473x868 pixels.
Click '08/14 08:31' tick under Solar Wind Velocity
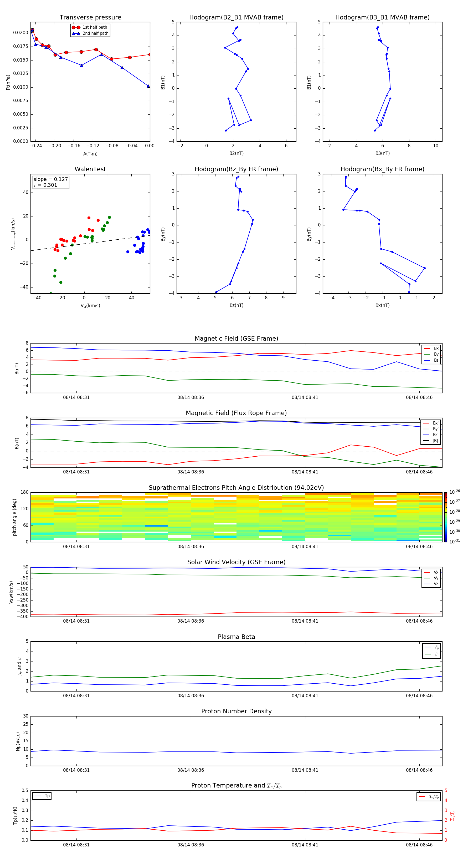pos(76,621)
